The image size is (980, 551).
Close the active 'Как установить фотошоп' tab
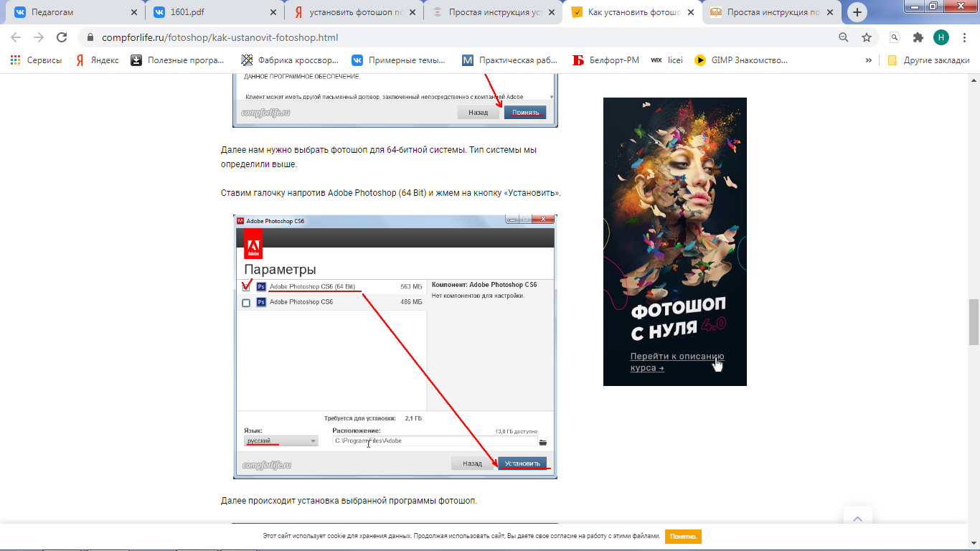point(691,12)
